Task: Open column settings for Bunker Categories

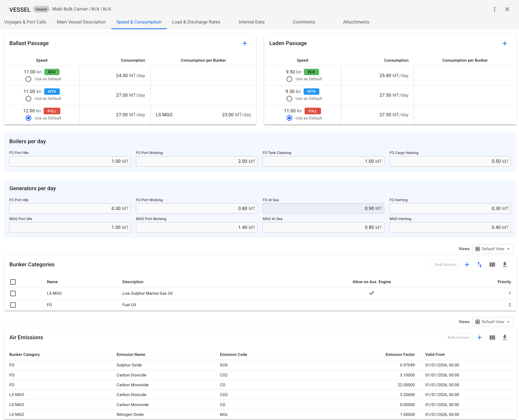Action: coord(492,265)
